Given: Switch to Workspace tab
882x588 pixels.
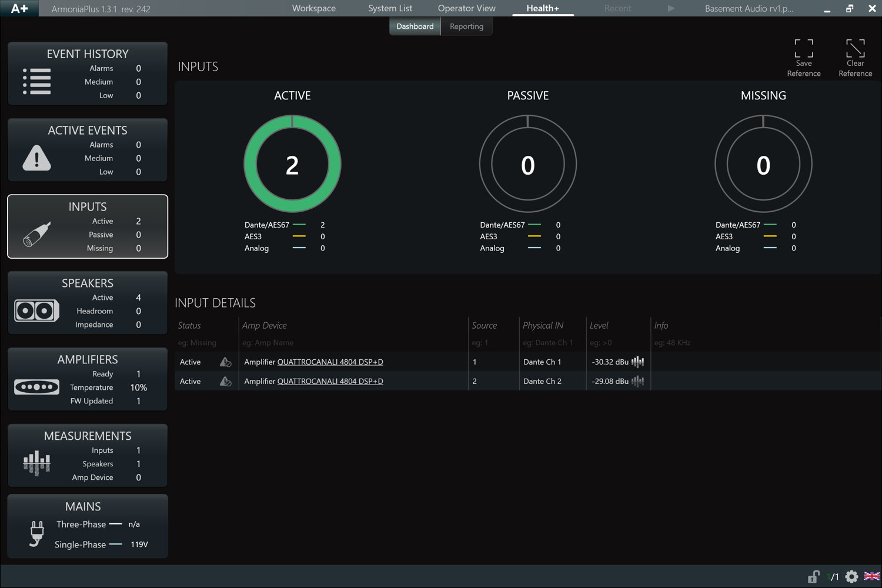Looking at the screenshot, I should pyautogui.click(x=314, y=8).
